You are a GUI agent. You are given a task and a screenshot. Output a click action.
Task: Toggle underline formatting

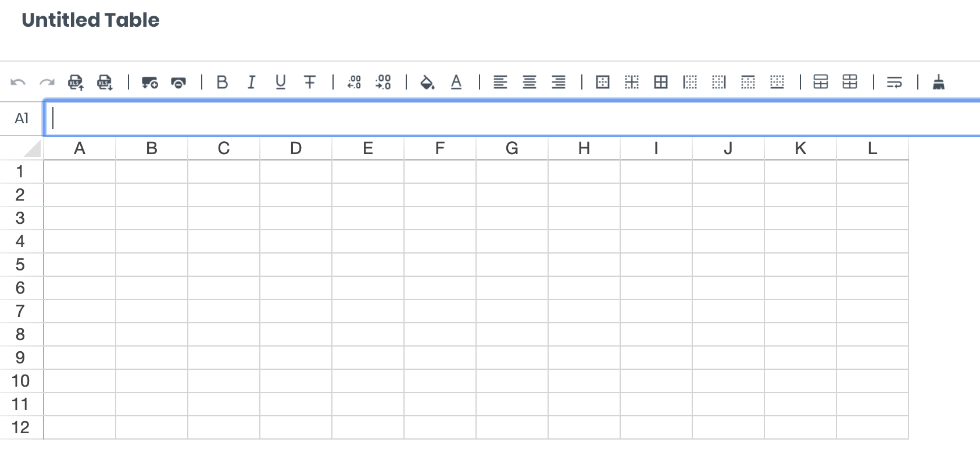[281, 82]
